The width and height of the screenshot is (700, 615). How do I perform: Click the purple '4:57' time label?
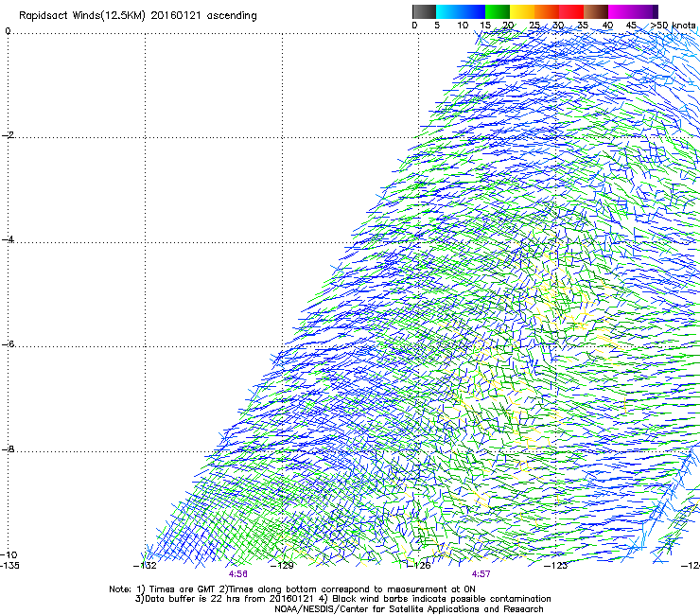tap(481, 574)
